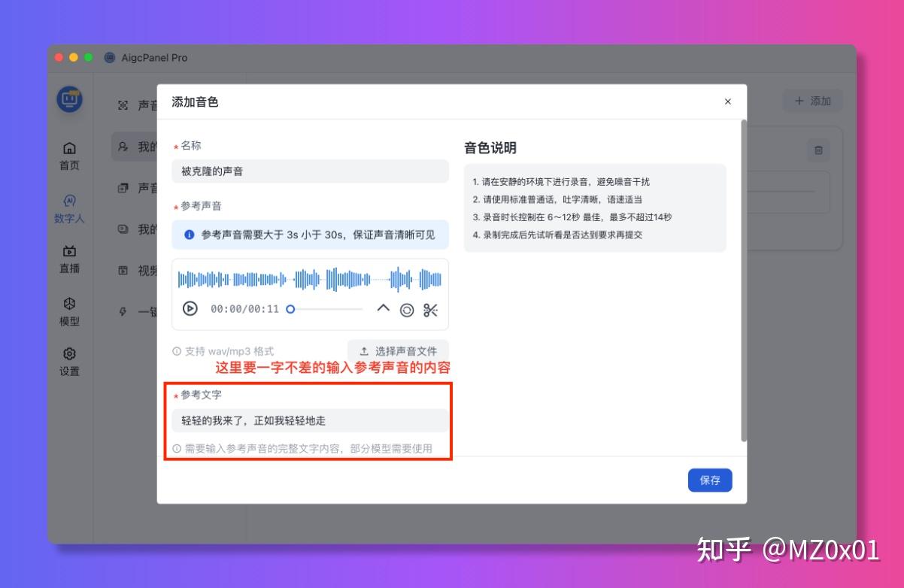The image size is (904, 588).
Task: Click the 保存 save button
Action: pos(709,480)
